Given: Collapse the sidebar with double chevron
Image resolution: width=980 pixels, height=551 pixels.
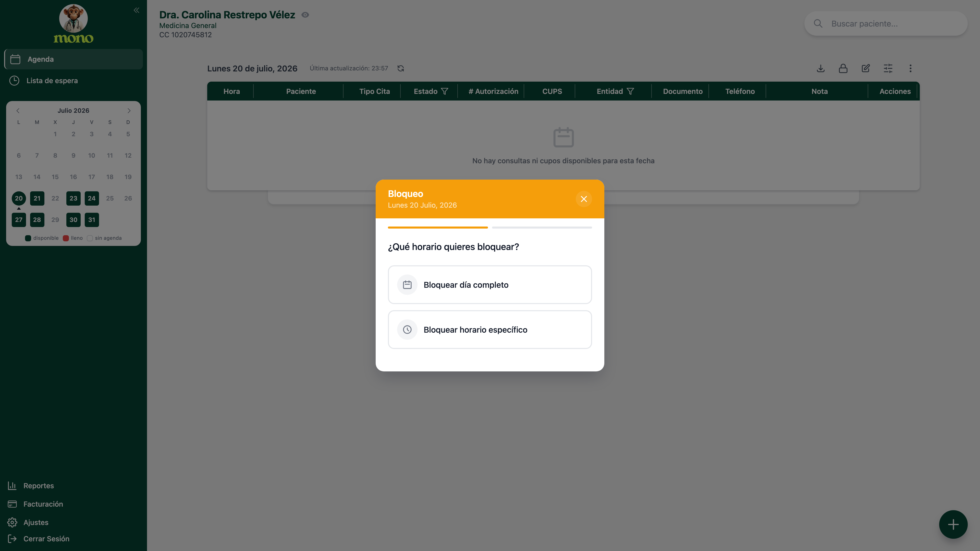Looking at the screenshot, I should tap(137, 10).
